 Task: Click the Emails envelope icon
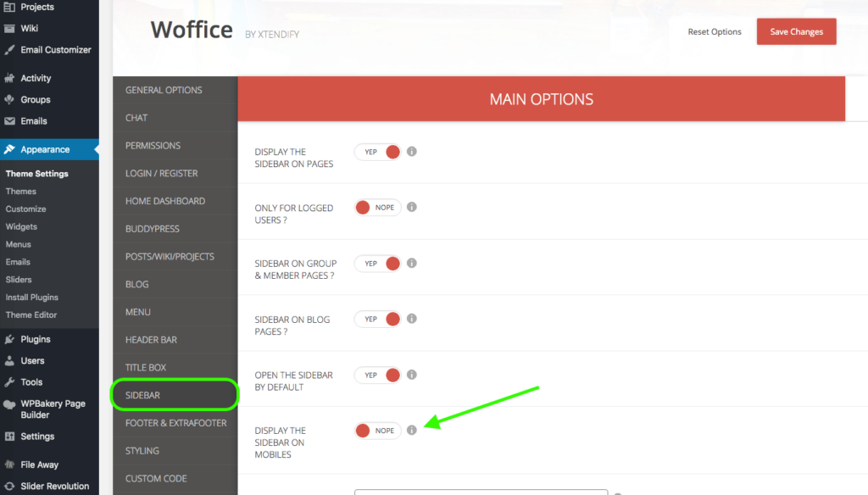click(9, 121)
